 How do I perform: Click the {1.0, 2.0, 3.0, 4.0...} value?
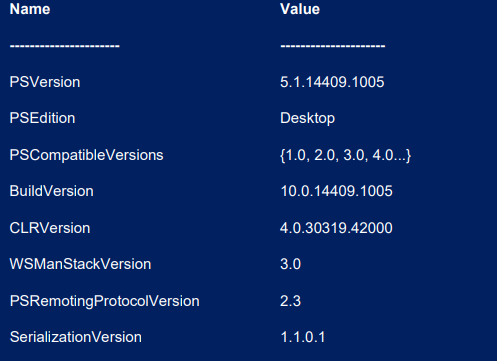(345, 155)
